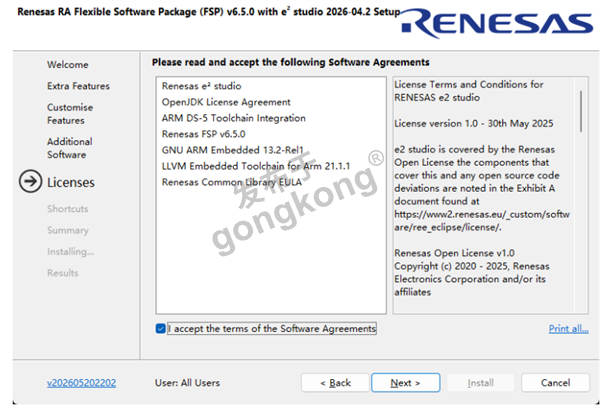The image size is (600, 409).
Task: Click the Back button
Action: pos(335,383)
